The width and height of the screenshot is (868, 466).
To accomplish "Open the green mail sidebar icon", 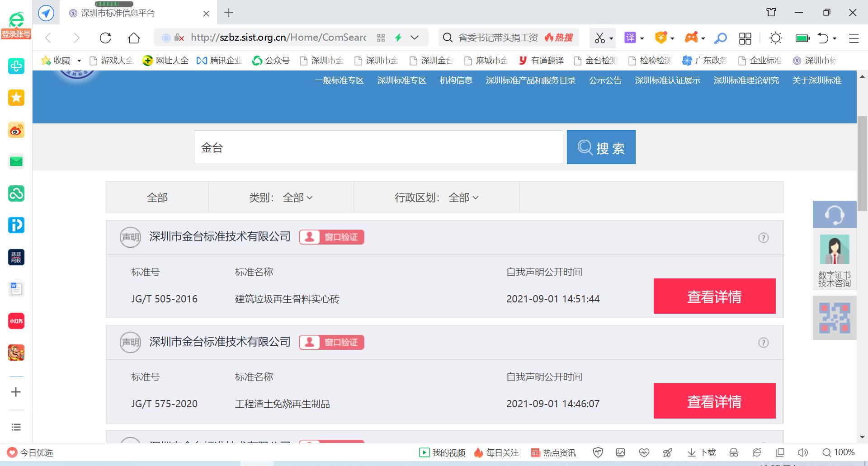I will (16, 161).
